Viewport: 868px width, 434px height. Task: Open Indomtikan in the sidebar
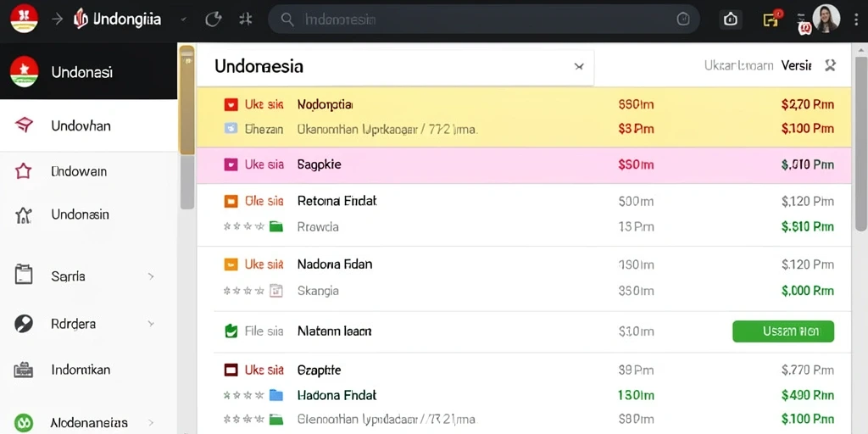point(88,370)
